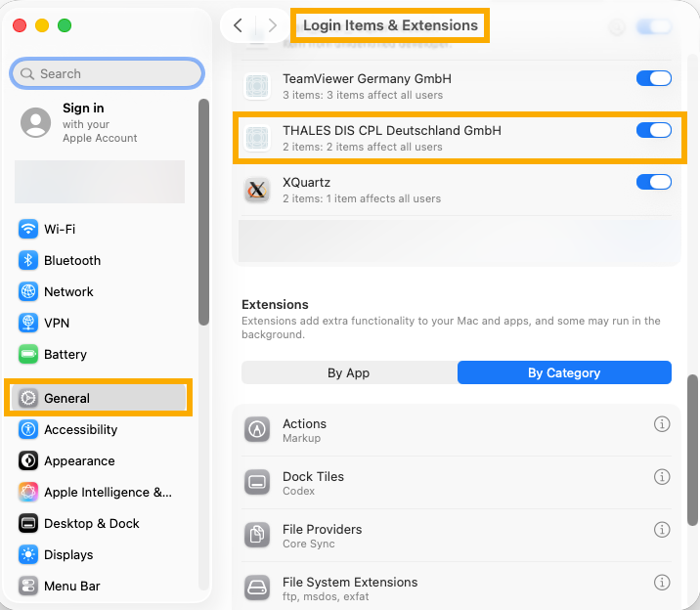Go back using the left chevron

[x=238, y=25]
